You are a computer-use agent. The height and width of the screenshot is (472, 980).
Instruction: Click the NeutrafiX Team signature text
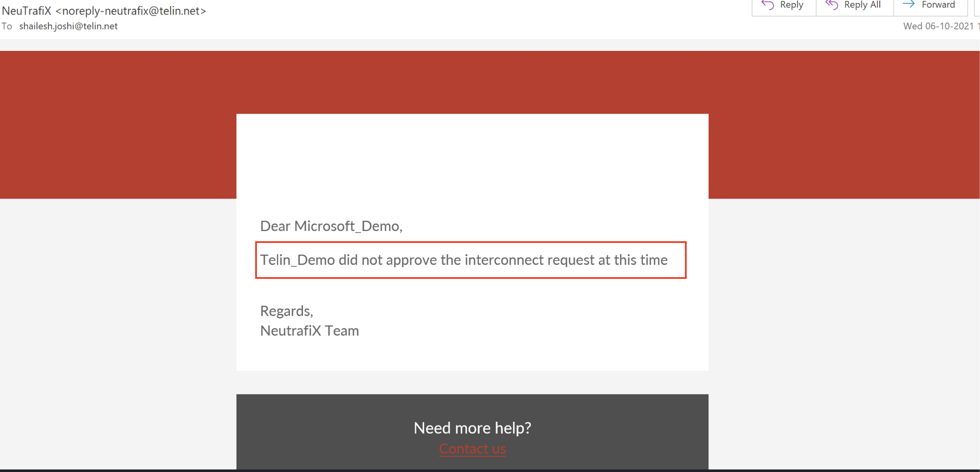(x=309, y=331)
